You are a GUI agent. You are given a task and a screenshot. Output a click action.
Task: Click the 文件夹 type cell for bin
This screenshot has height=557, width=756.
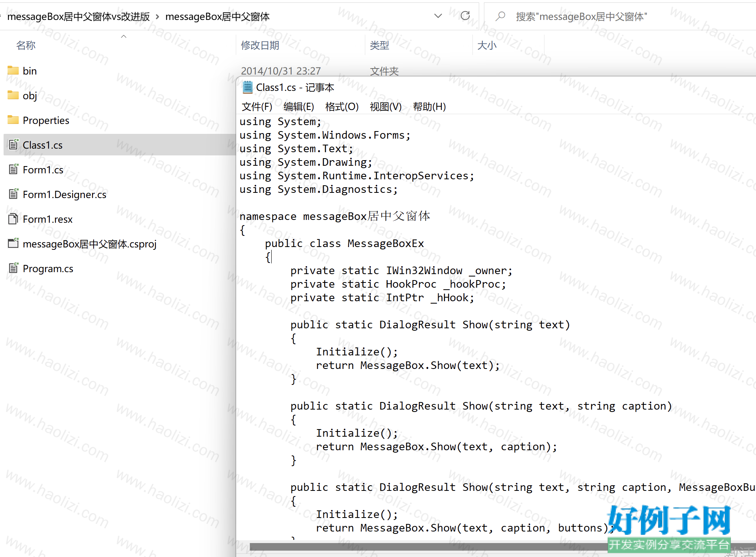point(384,71)
